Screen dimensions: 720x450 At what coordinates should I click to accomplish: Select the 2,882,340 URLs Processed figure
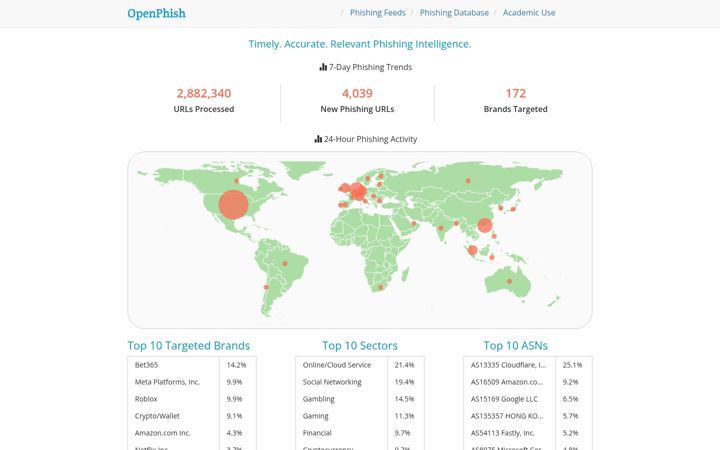pos(204,93)
